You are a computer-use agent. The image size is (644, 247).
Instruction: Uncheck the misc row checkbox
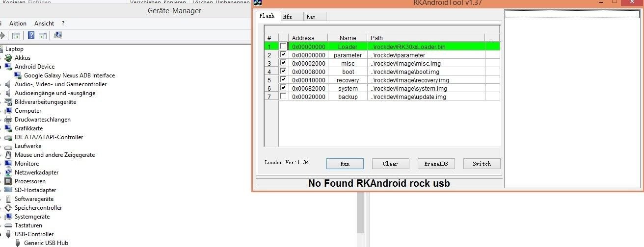click(283, 63)
